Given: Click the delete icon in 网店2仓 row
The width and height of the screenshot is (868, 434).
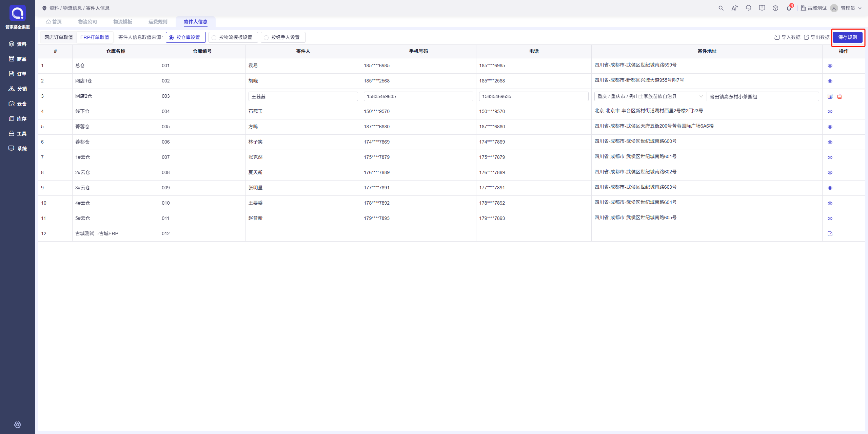Looking at the screenshot, I should coord(840,96).
